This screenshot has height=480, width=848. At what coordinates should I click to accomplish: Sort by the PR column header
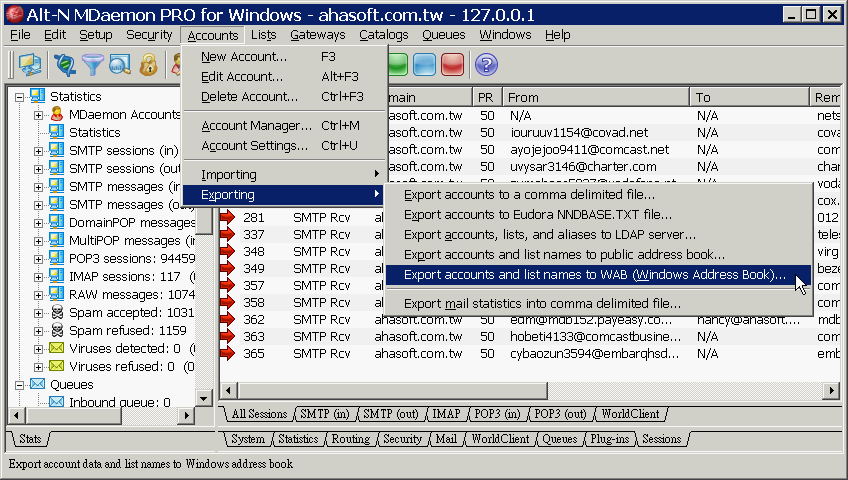tap(487, 97)
